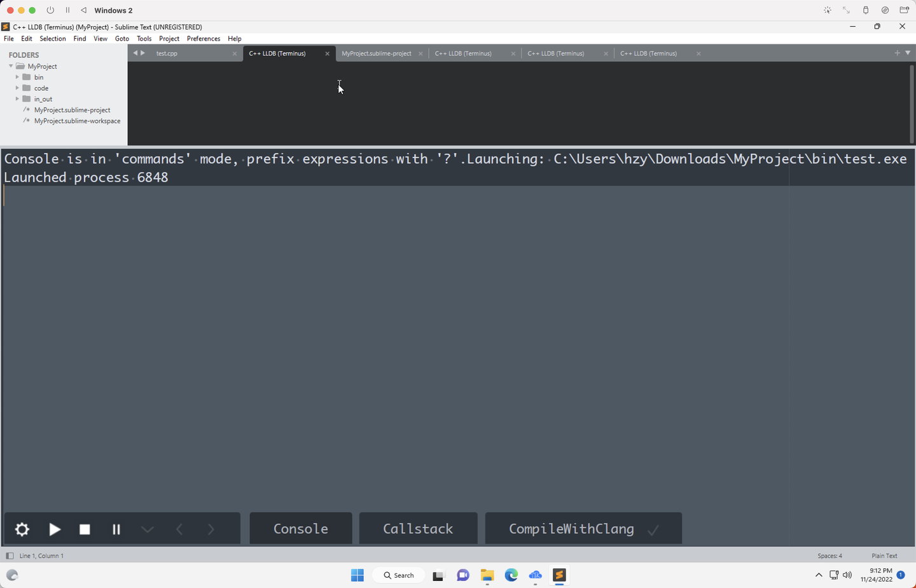
Task: Expand the code folder in the sidebar
Action: tap(18, 88)
